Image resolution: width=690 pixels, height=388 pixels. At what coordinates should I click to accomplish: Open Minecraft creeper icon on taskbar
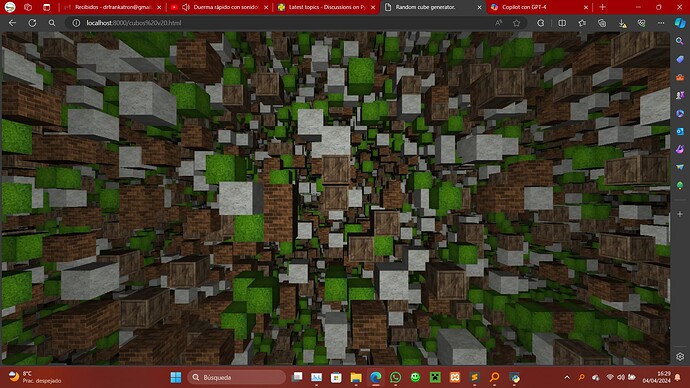tap(435, 377)
